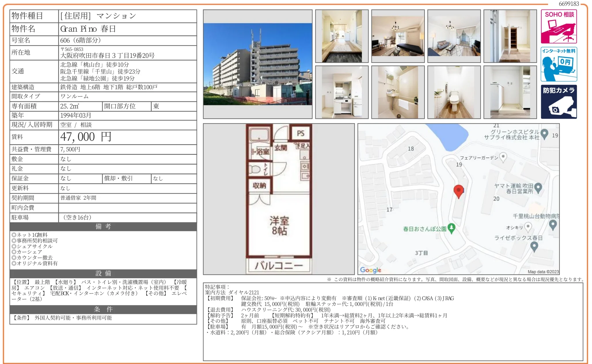Click the SOHO相談 badge icon

click(558, 26)
